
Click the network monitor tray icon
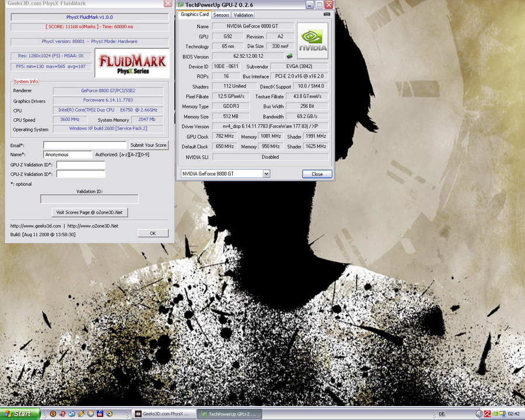tap(503, 414)
